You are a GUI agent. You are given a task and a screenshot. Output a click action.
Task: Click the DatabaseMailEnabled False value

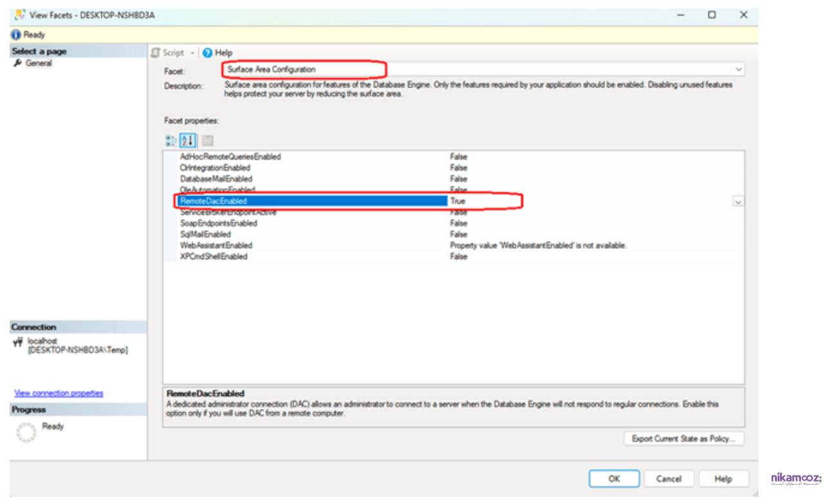click(x=459, y=179)
